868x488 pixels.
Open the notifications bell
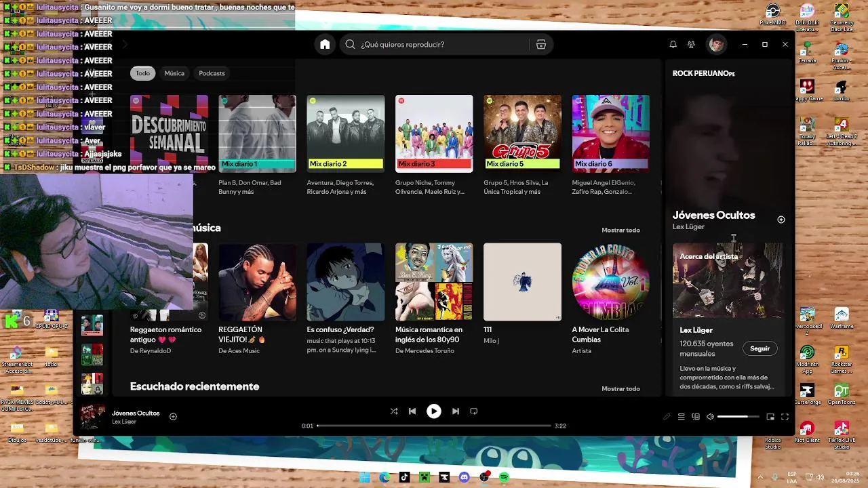pyautogui.click(x=673, y=44)
